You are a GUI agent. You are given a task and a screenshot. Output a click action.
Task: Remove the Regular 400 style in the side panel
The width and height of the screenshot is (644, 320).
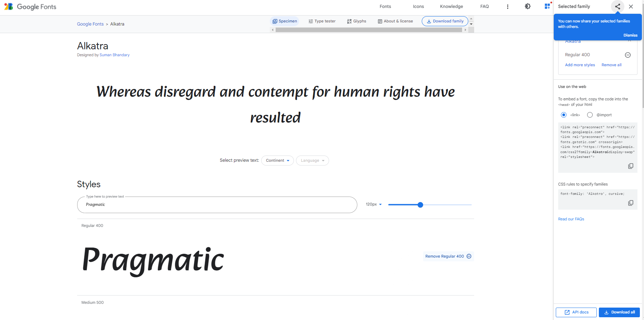coord(628,55)
